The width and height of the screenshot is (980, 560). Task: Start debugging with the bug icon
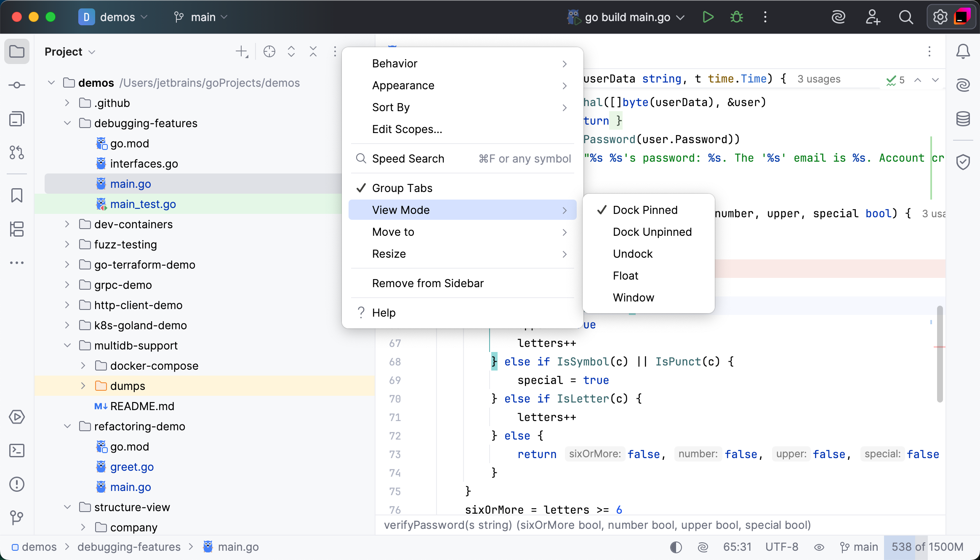point(736,17)
